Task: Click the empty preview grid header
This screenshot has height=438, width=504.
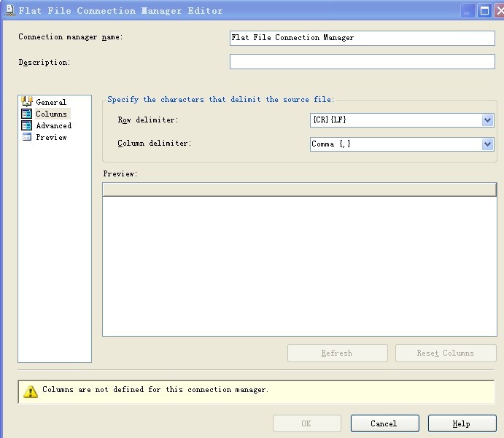Action: tap(299, 189)
